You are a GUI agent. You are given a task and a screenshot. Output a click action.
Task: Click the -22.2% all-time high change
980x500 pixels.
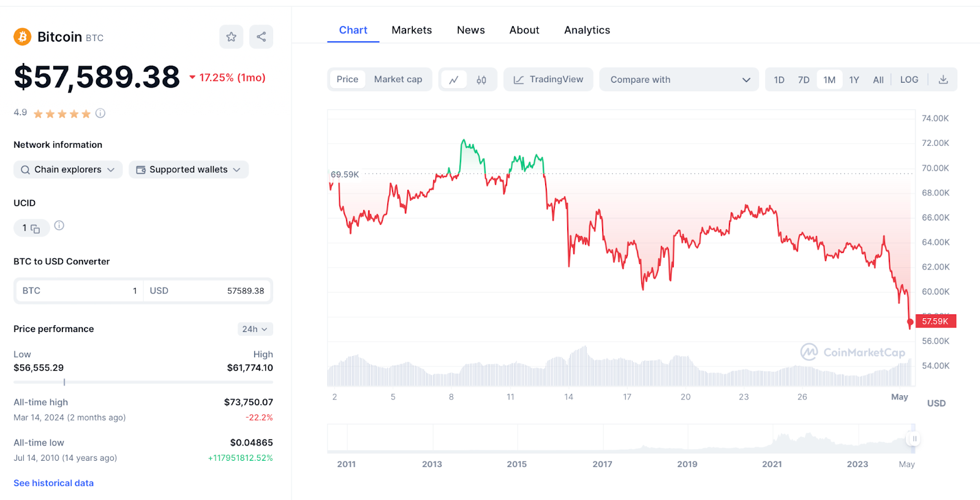(260, 417)
